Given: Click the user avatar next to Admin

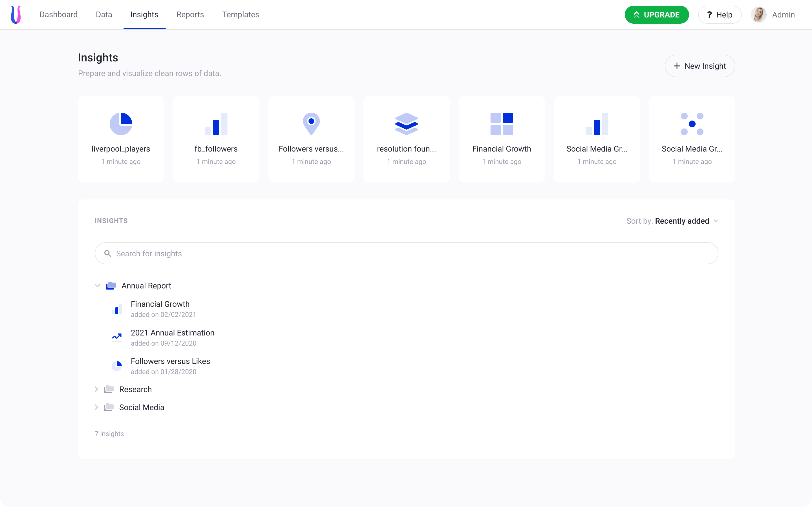Looking at the screenshot, I should [x=758, y=15].
